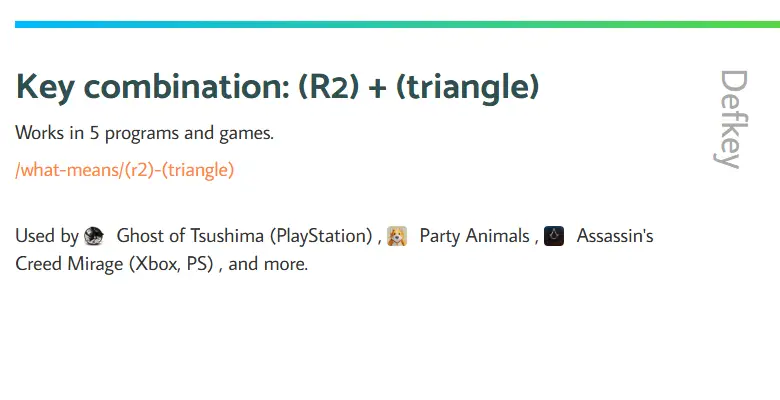Open the Assassin's text link
Image resolution: width=780 pixels, height=400 pixels.
(615, 236)
